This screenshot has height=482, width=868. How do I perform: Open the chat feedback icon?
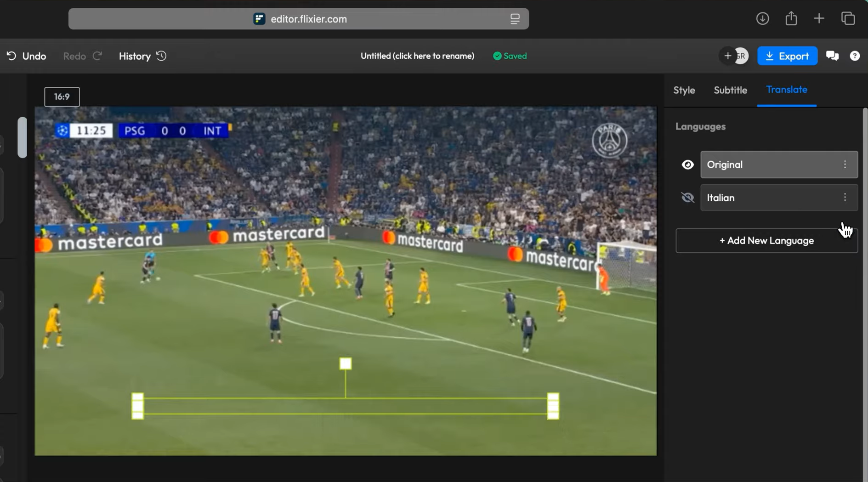point(832,56)
